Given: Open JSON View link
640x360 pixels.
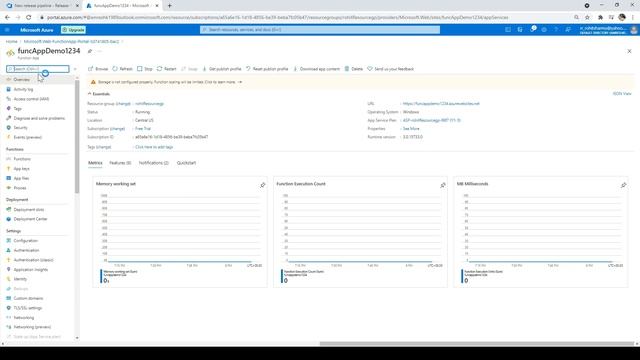Looking at the screenshot, I should (622, 94).
